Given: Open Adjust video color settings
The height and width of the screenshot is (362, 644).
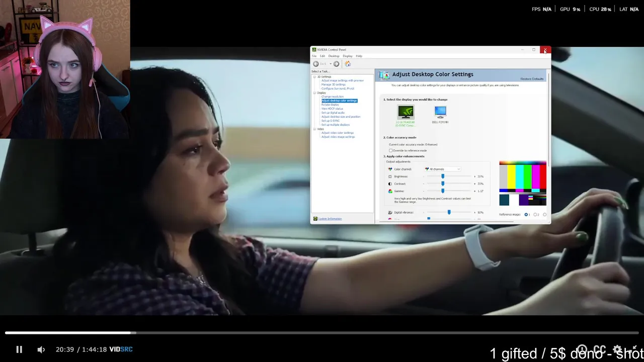Looking at the screenshot, I should (x=338, y=133).
